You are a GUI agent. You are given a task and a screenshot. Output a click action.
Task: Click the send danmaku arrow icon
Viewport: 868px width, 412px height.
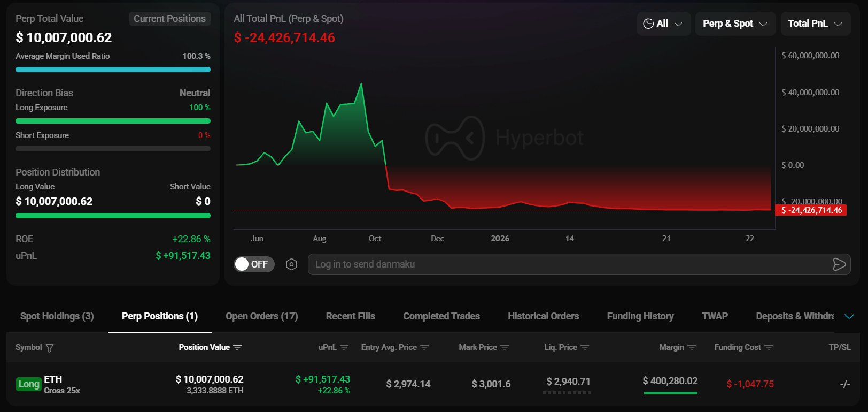(839, 264)
